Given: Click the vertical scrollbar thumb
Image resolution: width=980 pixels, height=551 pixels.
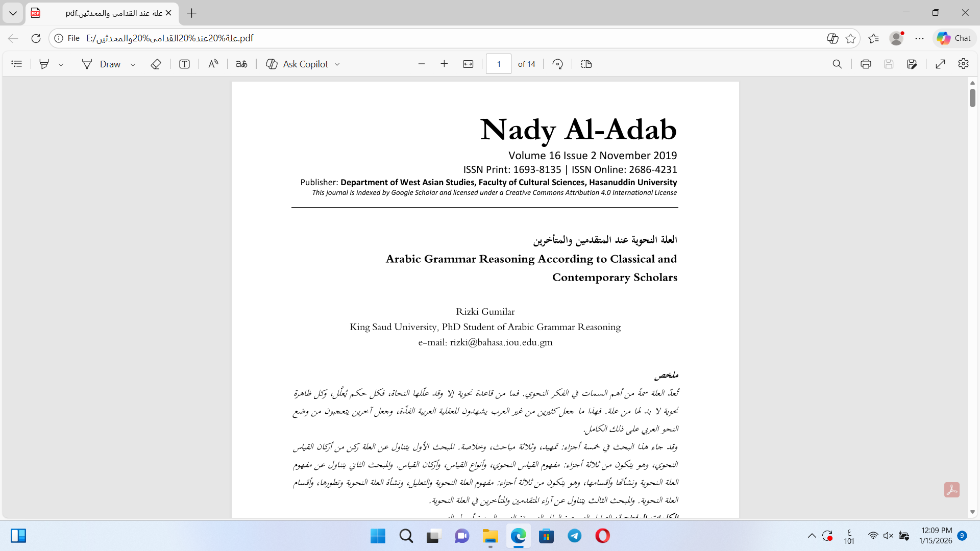Looking at the screenshot, I should tap(972, 97).
